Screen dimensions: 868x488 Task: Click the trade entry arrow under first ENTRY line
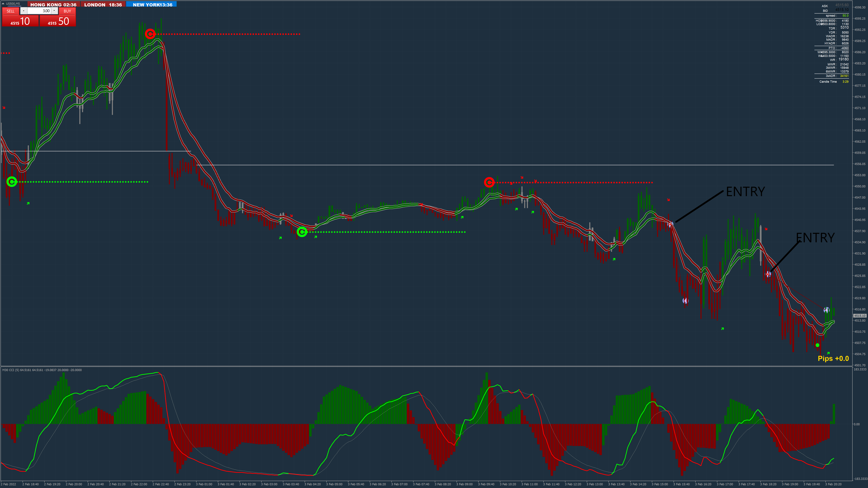coord(670,224)
